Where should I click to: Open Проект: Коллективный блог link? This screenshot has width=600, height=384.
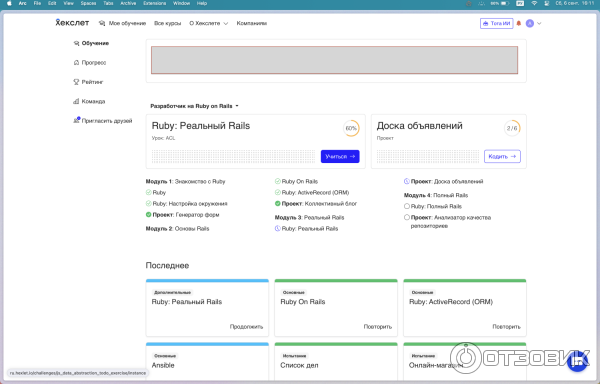319,203
